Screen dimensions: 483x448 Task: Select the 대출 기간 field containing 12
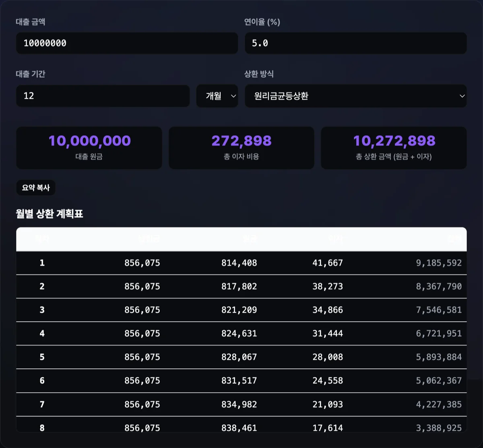coord(103,96)
